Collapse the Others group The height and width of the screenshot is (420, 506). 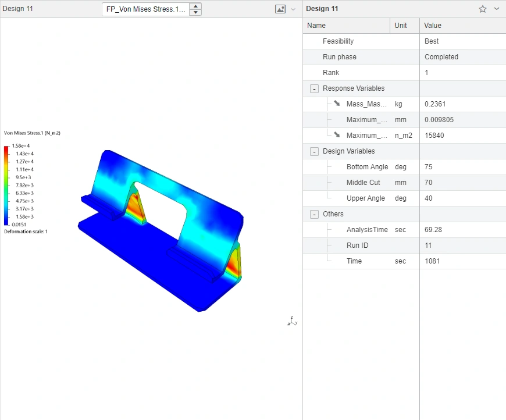[x=314, y=214]
